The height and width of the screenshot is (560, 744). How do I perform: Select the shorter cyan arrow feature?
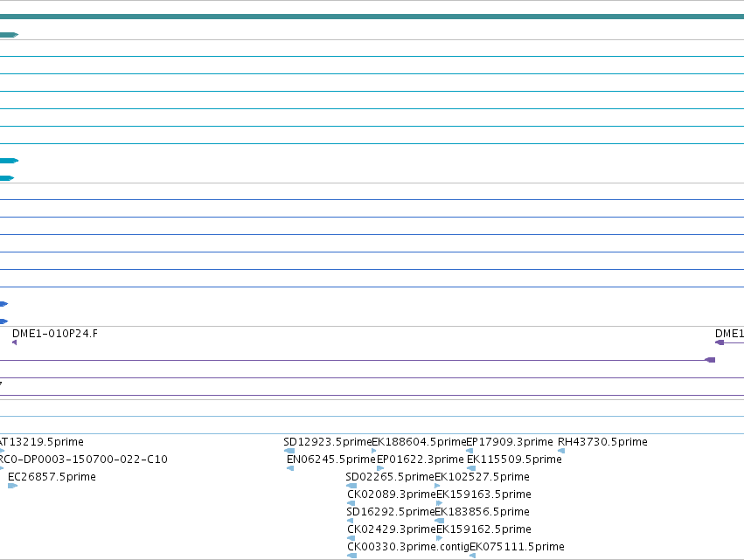pos(7,178)
